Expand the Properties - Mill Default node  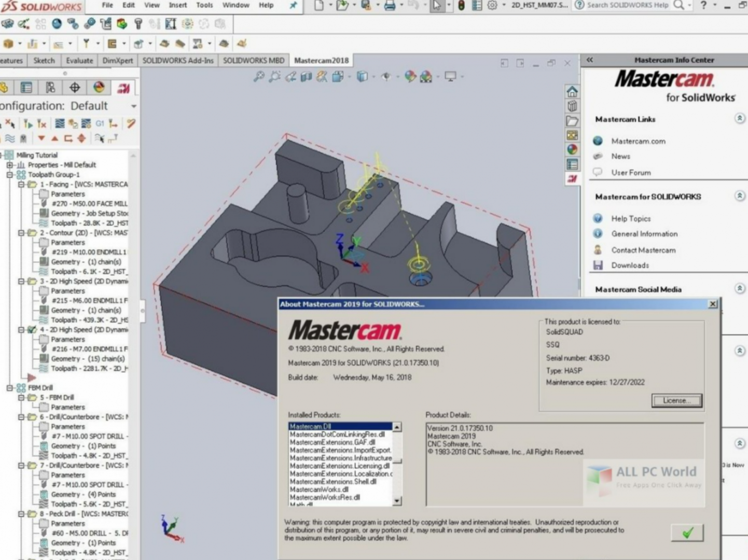(x=9, y=165)
